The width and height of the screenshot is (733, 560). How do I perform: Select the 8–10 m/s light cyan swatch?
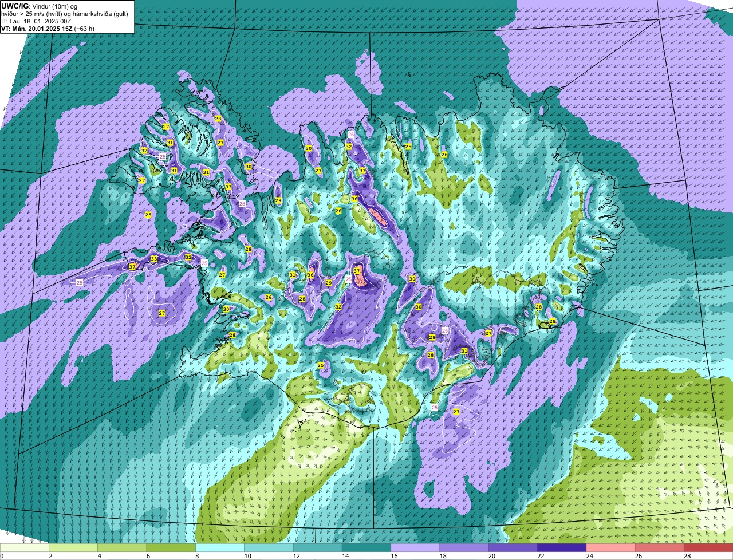tap(220, 548)
